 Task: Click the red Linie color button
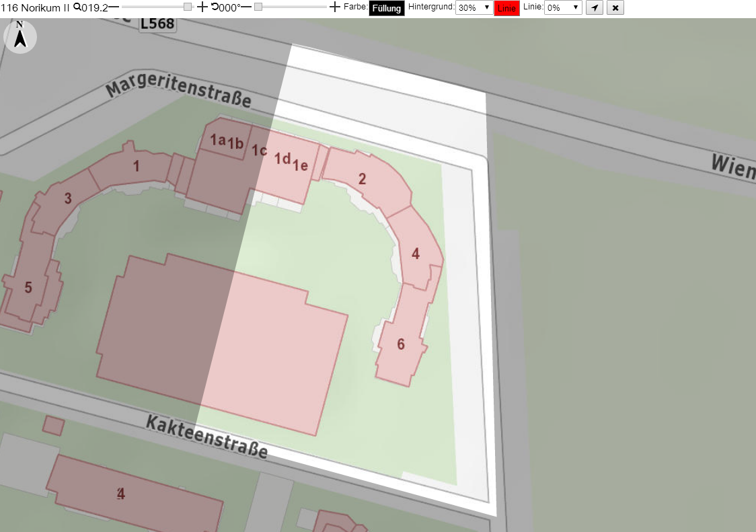(x=506, y=8)
